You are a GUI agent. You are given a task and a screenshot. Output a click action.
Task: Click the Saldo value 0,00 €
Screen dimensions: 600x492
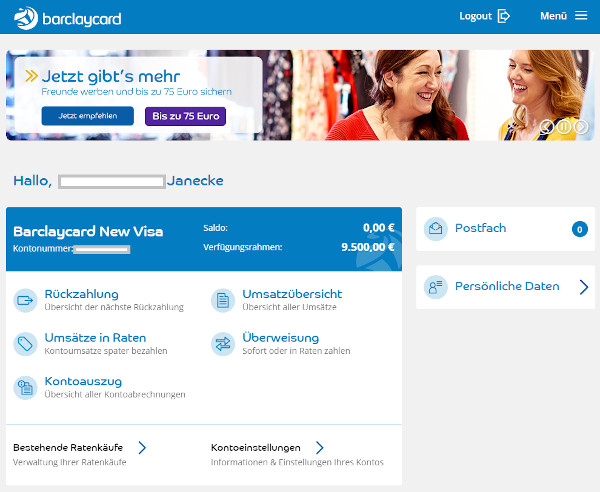coord(378,228)
